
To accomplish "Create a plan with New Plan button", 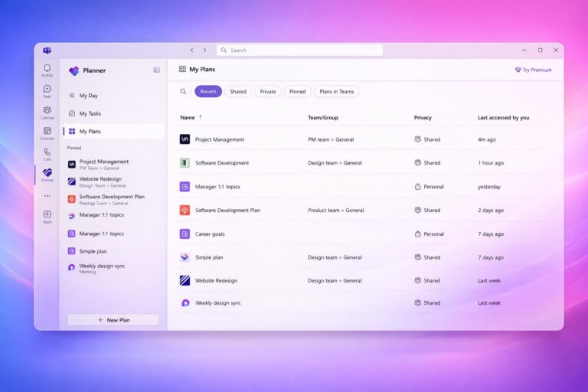I will [113, 320].
